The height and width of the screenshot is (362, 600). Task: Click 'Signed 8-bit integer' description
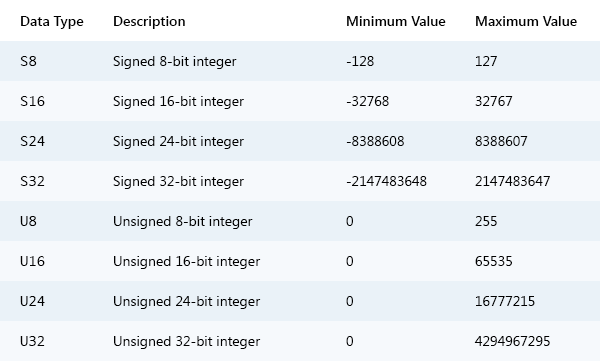tap(174, 62)
